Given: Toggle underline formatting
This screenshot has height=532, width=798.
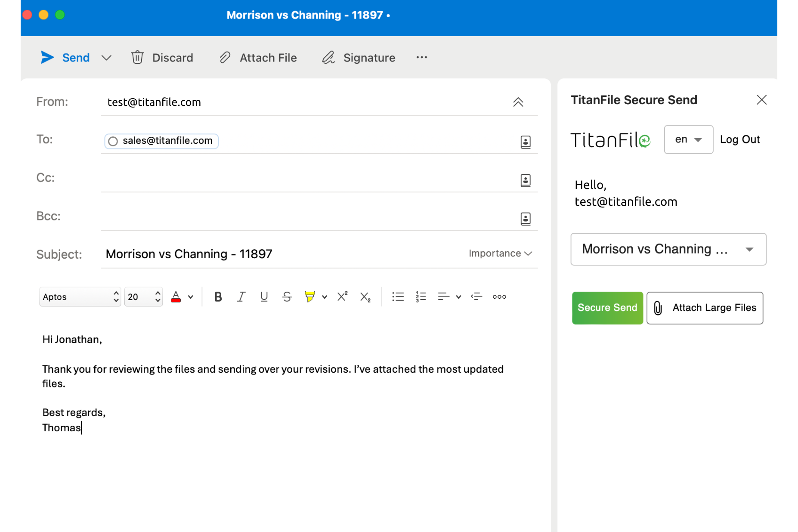Looking at the screenshot, I should pyautogui.click(x=264, y=297).
